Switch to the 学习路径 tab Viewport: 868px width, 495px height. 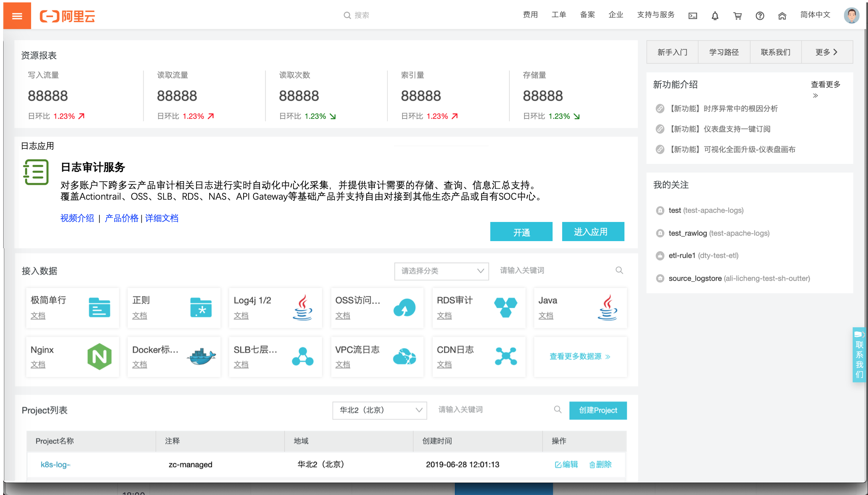coord(724,52)
